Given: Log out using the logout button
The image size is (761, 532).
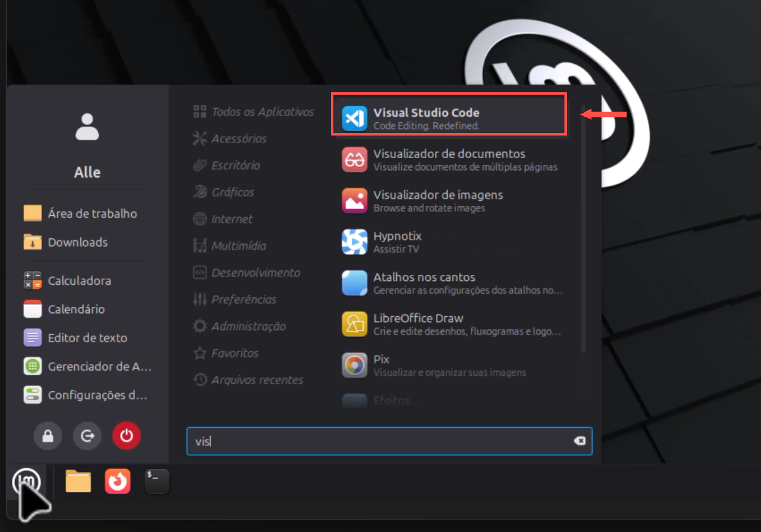Looking at the screenshot, I should 87,436.
